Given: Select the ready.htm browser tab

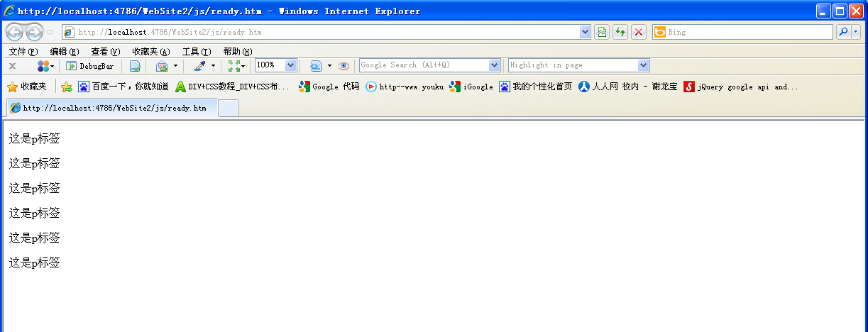Looking at the screenshot, I should (x=111, y=108).
